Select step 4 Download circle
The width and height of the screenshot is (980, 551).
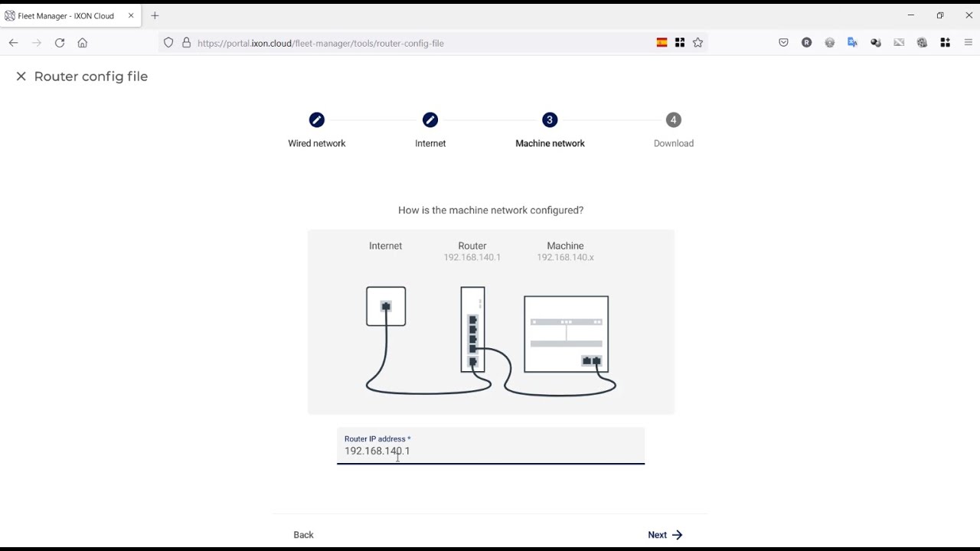click(674, 120)
